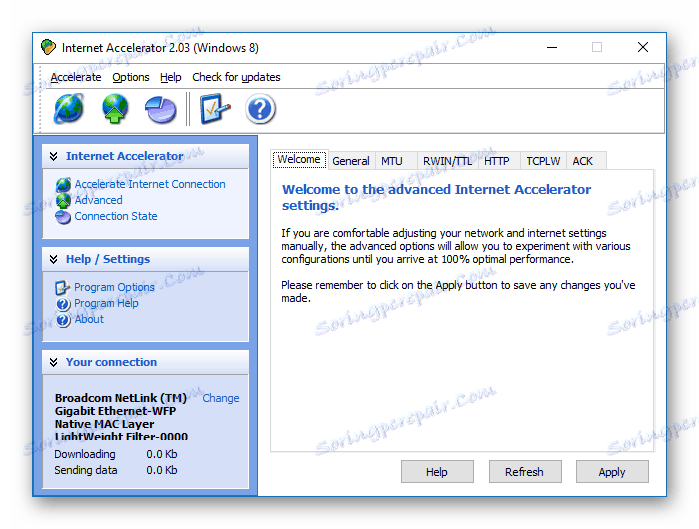Click the Refresh button
This screenshot has height=529, width=699.
[x=525, y=472]
